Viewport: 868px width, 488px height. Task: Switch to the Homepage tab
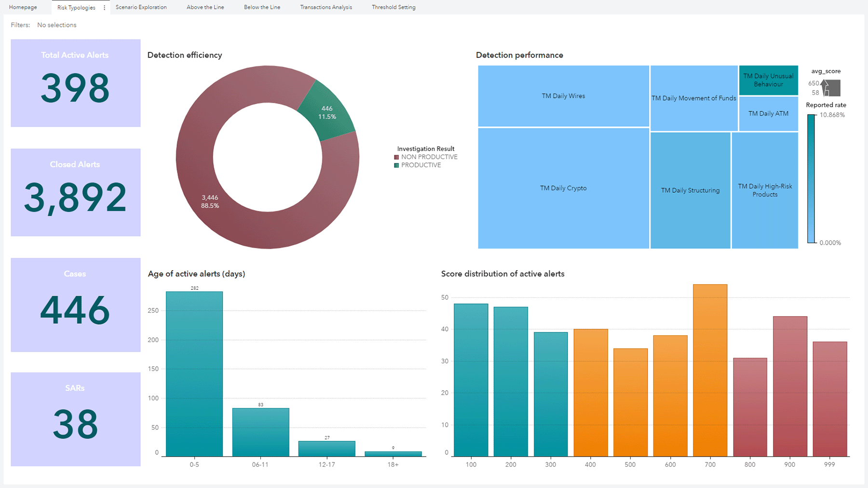[x=23, y=7]
